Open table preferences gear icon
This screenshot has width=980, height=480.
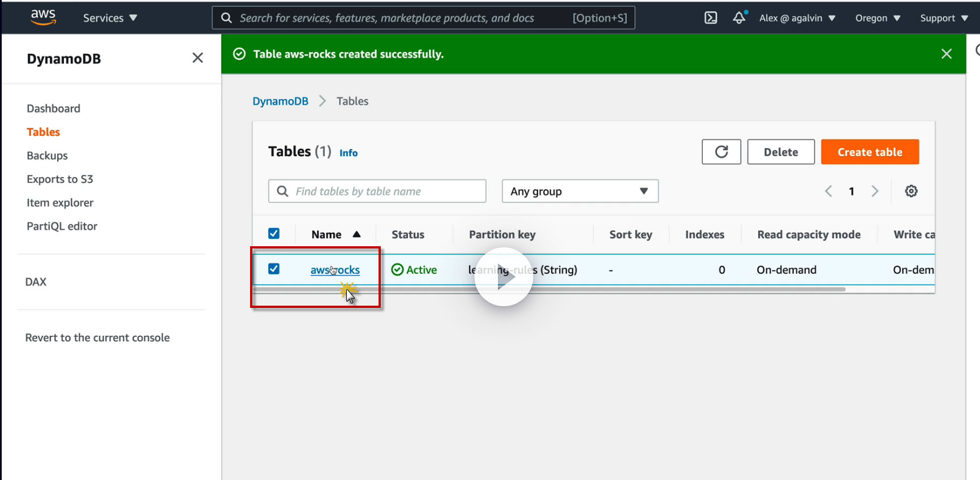pyautogui.click(x=911, y=191)
